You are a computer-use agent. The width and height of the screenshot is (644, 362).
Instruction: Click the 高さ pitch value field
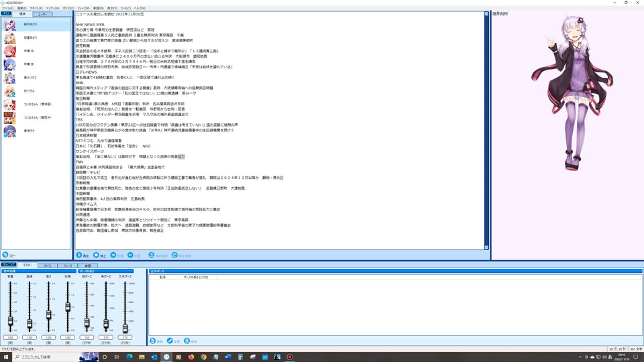(x=48, y=337)
